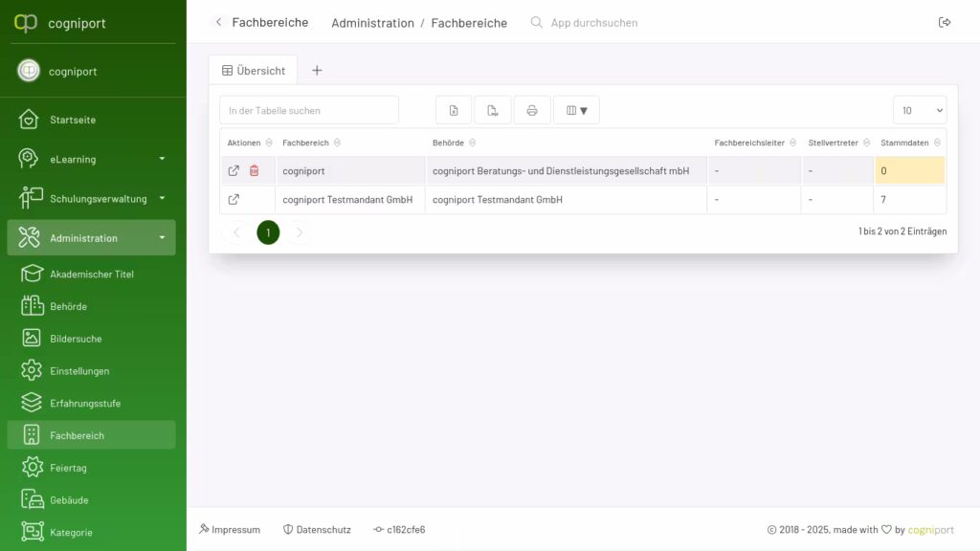
Task: Open column visibility dropdown
Action: coord(576,110)
